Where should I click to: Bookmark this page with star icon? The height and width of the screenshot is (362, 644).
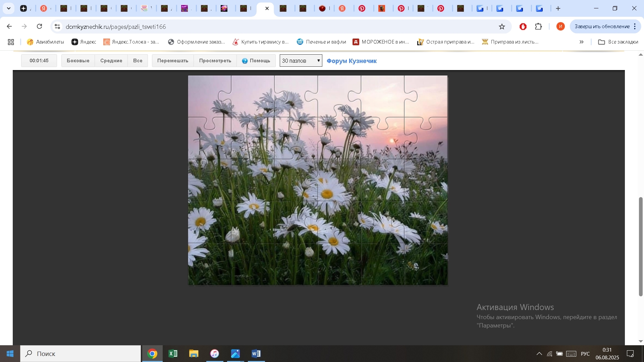(502, 26)
